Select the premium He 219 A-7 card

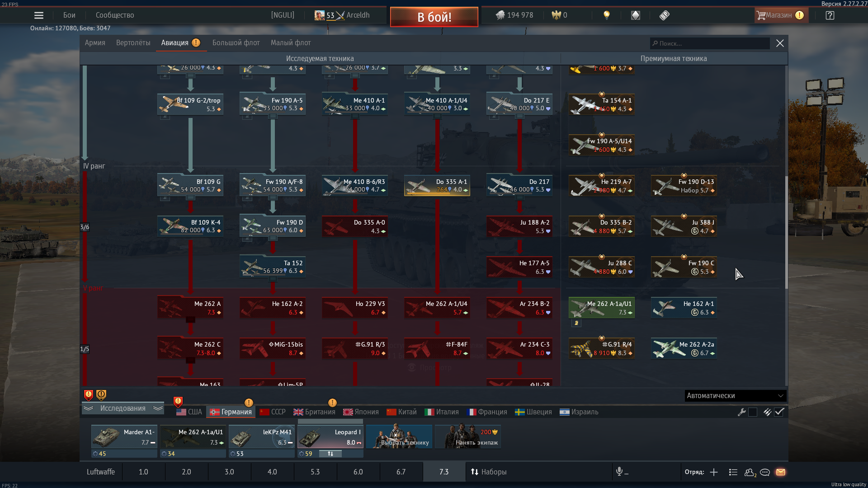point(601,186)
